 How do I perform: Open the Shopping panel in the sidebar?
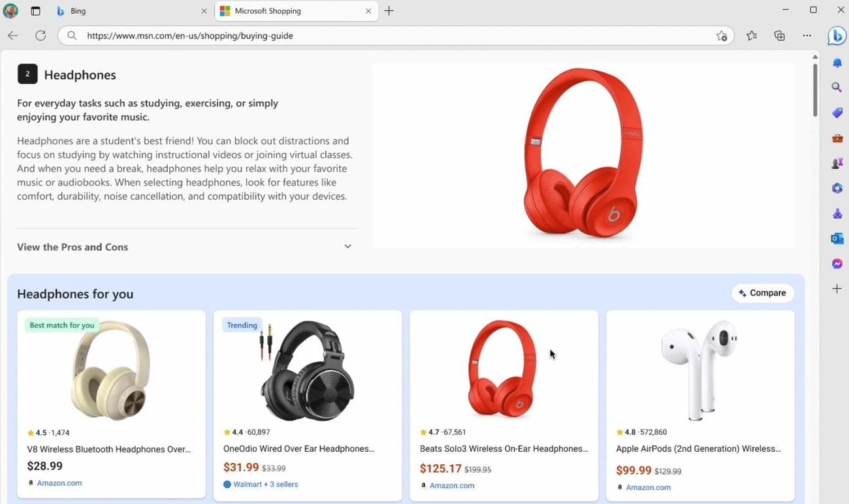tap(837, 112)
